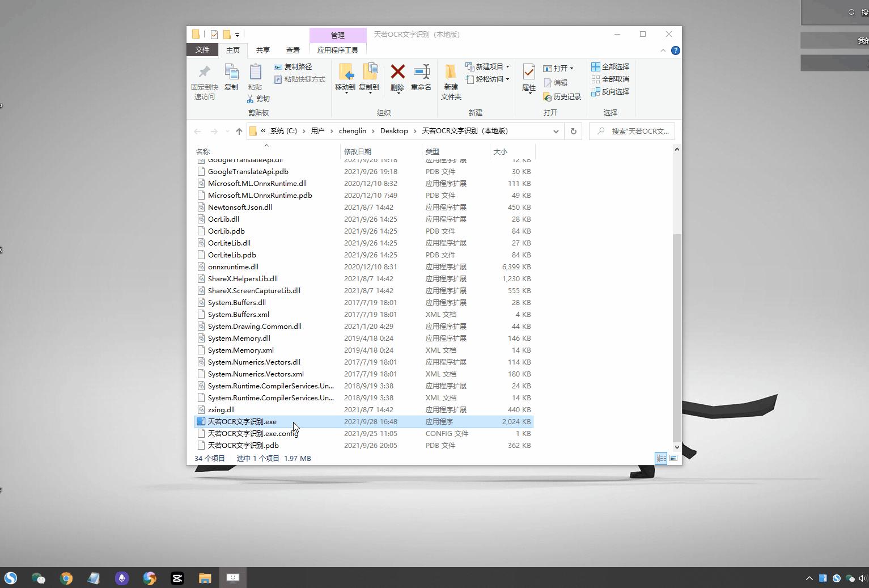
Task: Collapse the ribbon with the chevron
Action: coord(663,50)
